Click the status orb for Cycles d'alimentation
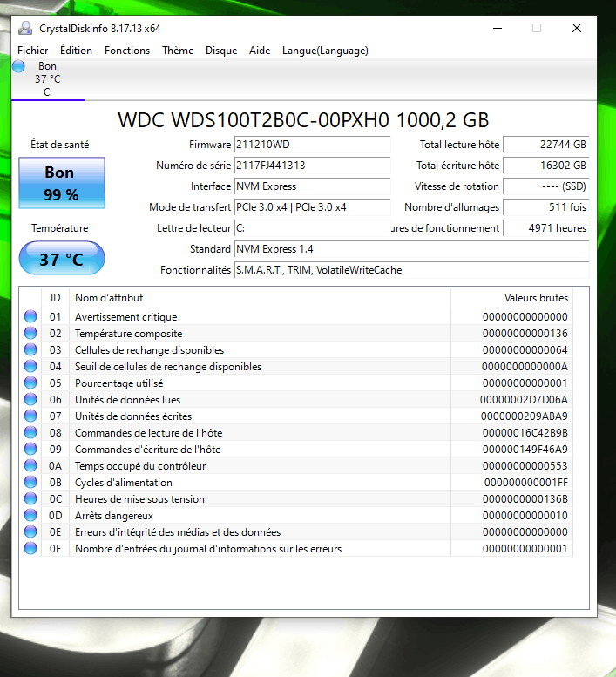616x677 pixels. [30, 482]
